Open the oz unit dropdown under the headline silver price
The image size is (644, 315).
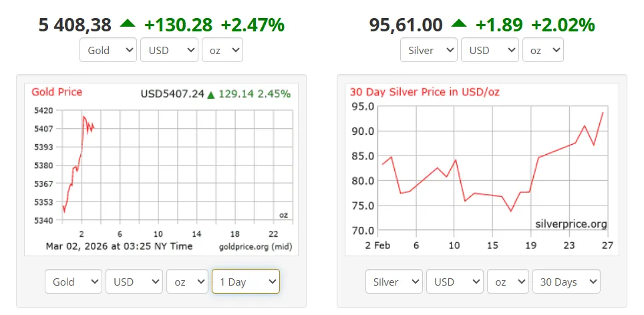click(542, 50)
